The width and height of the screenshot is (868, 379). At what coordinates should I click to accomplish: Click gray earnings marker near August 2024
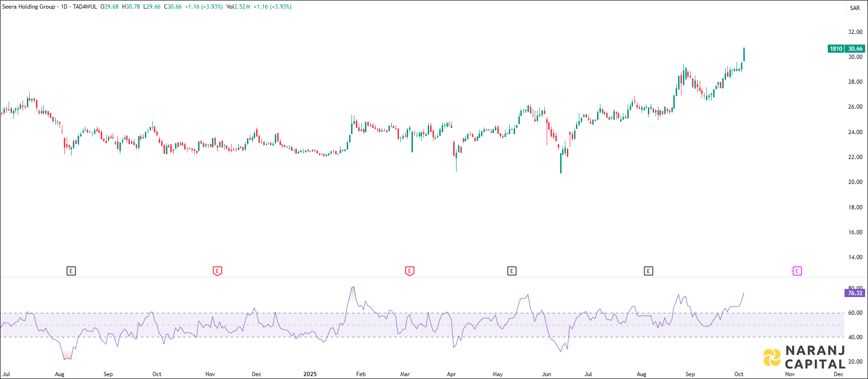point(71,271)
